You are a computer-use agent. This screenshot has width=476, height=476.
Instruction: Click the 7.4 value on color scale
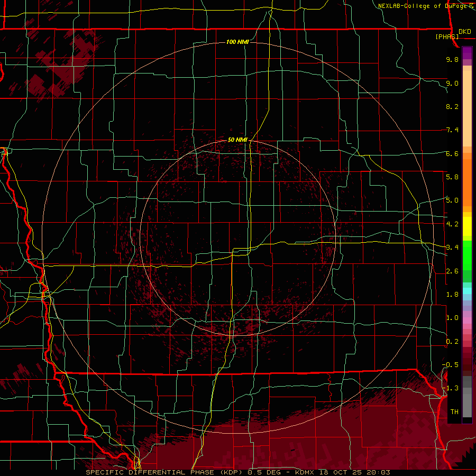[x=452, y=130]
